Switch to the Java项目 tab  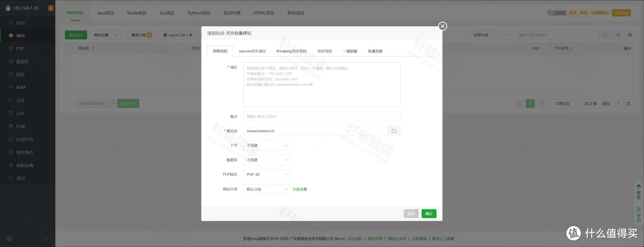coord(105,13)
